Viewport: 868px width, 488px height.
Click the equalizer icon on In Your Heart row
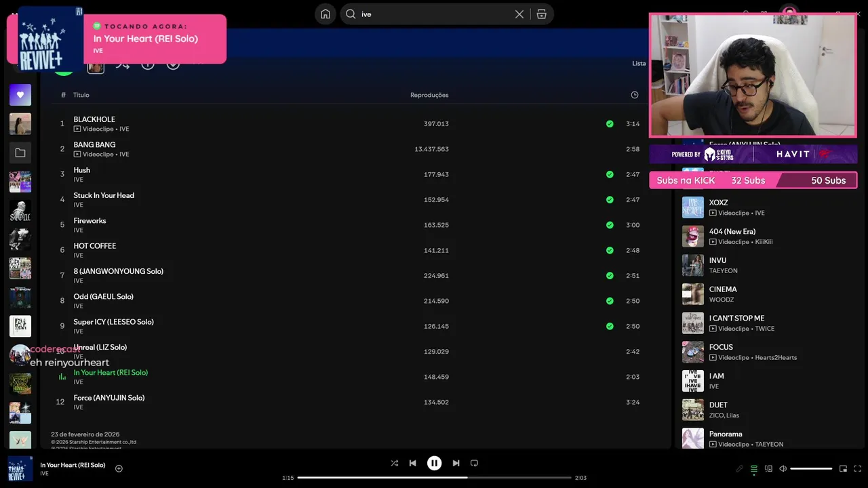coord(62,377)
